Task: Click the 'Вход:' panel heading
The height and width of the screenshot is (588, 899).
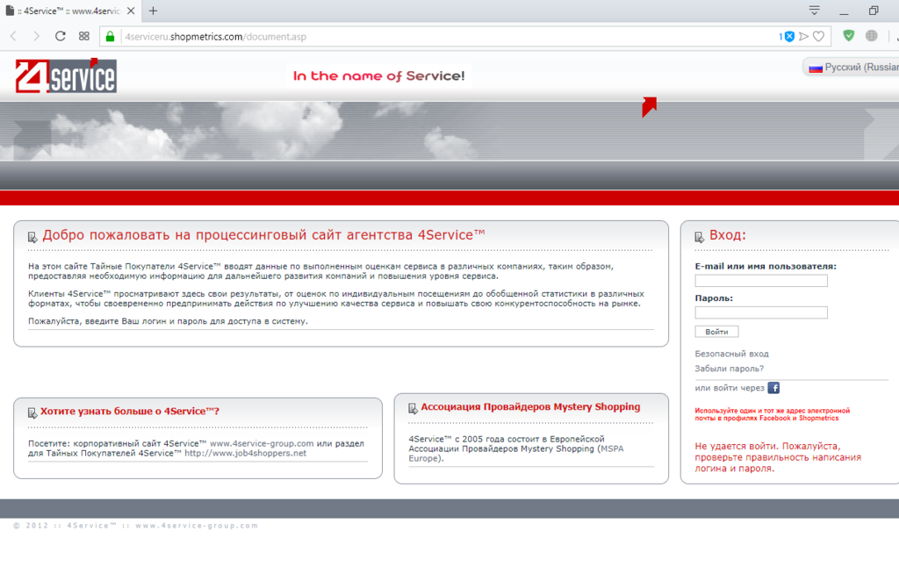Action: (x=728, y=235)
